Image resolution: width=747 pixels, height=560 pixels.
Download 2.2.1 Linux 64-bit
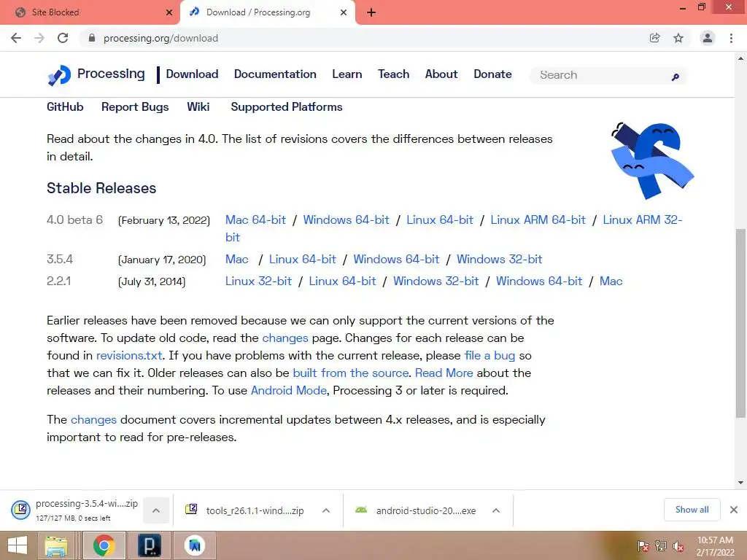343,281
